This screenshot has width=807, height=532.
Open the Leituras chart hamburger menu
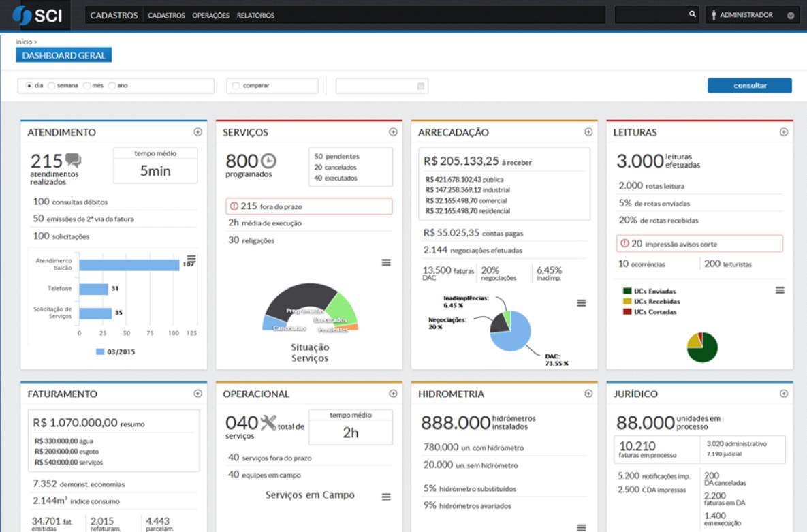(780, 290)
